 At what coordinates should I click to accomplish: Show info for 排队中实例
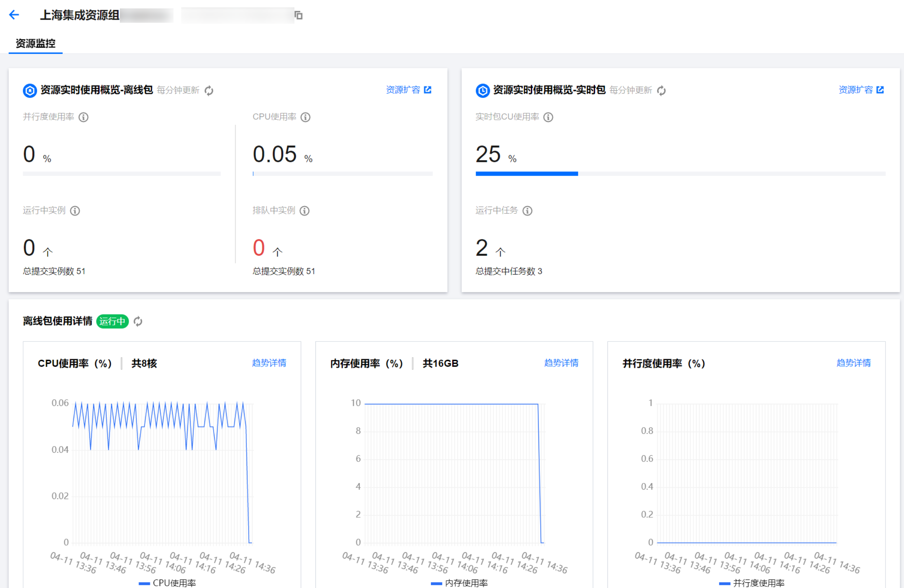pyautogui.click(x=305, y=211)
